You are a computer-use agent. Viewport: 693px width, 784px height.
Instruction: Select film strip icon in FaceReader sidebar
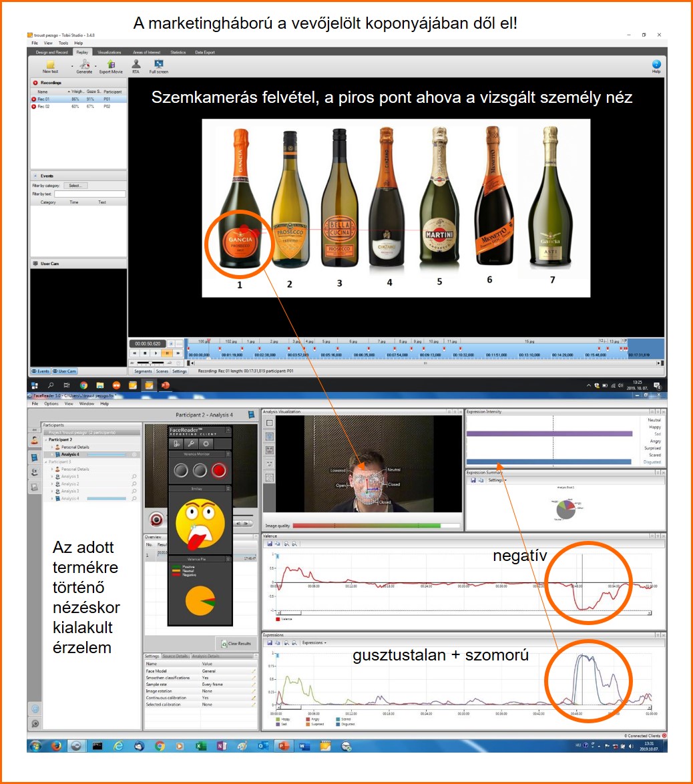point(35,457)
